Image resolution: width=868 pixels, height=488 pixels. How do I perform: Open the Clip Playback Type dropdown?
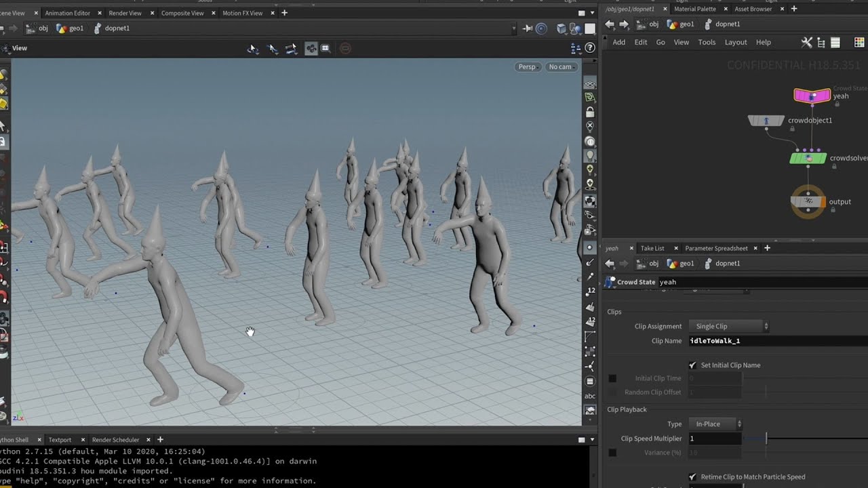pyautogui.click(x=715, y=424)
